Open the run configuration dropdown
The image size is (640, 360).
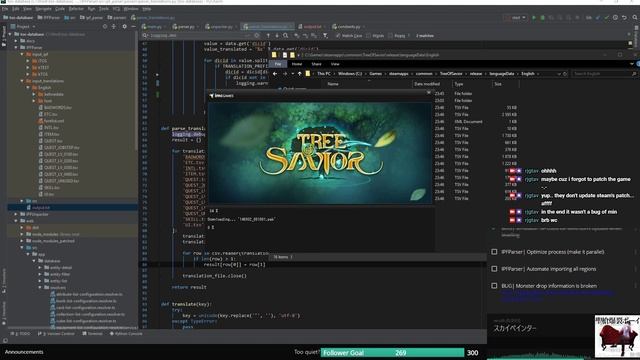pos(515,18)
